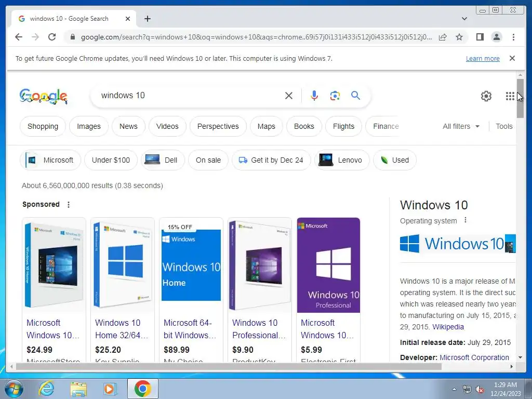Open the Operating system panel three-dot menu
Screen dimensions: 532x399
465,220
